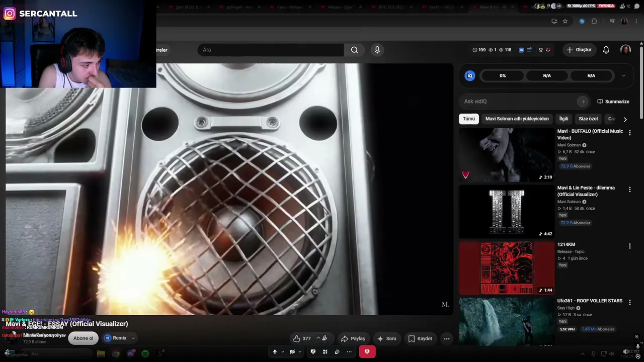
Task: Toggle the camera in the call toolbar
Action: tap(292, 352)
